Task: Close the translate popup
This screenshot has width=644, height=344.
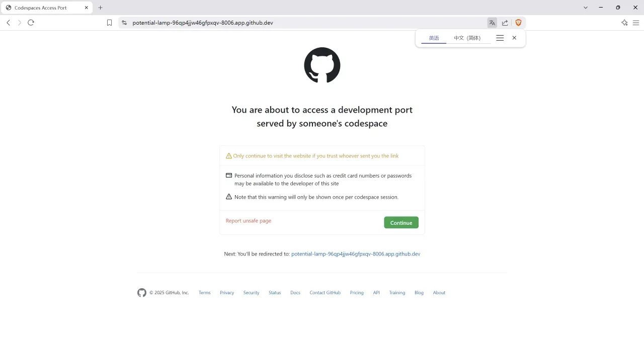Action: coord(514,38)
